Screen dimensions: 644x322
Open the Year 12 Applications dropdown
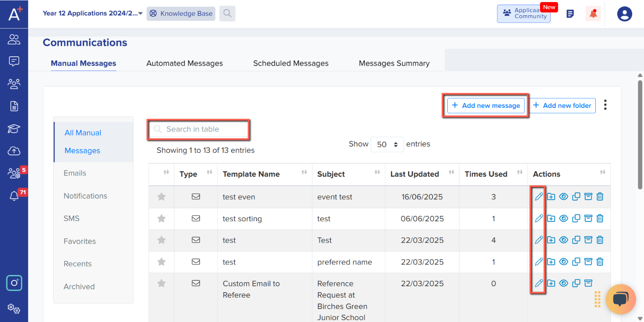(93, 13)
